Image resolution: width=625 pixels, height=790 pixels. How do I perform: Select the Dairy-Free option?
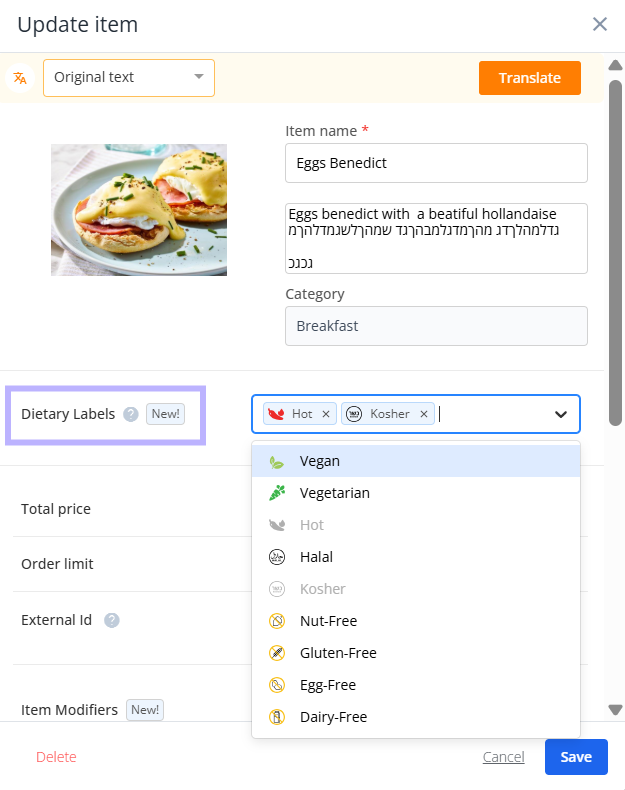pos(416,717)
